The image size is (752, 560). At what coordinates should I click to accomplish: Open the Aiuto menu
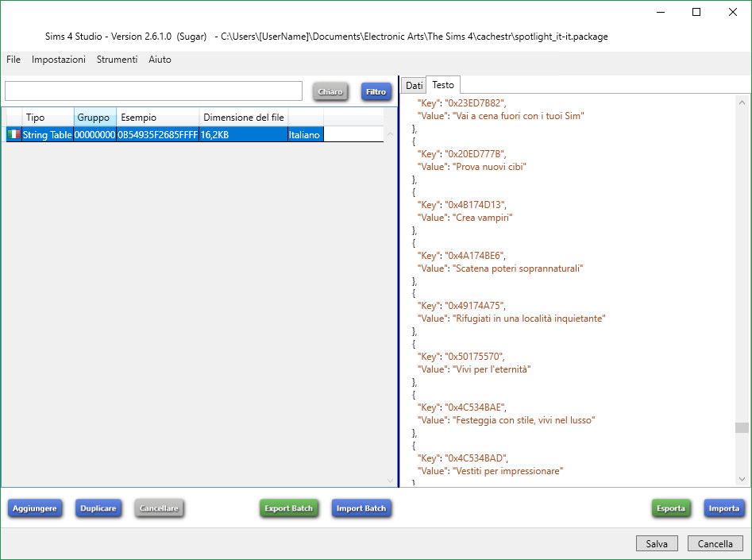pos(160,60)
